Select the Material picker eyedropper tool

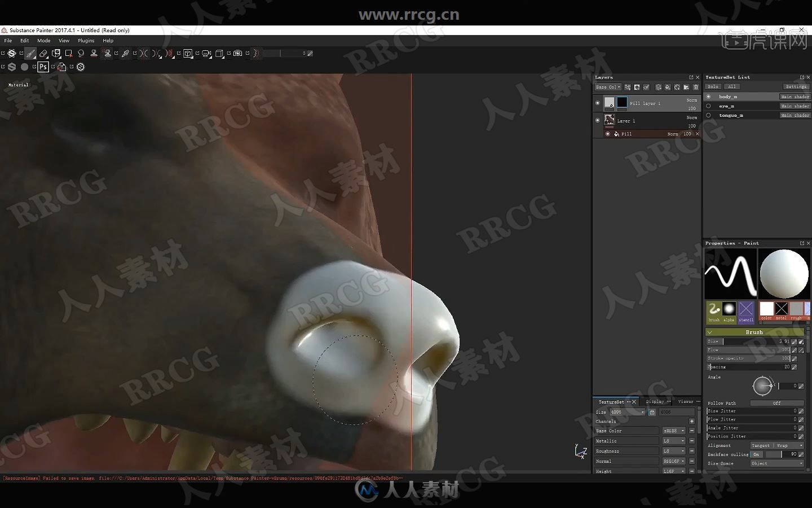[125, 53]
